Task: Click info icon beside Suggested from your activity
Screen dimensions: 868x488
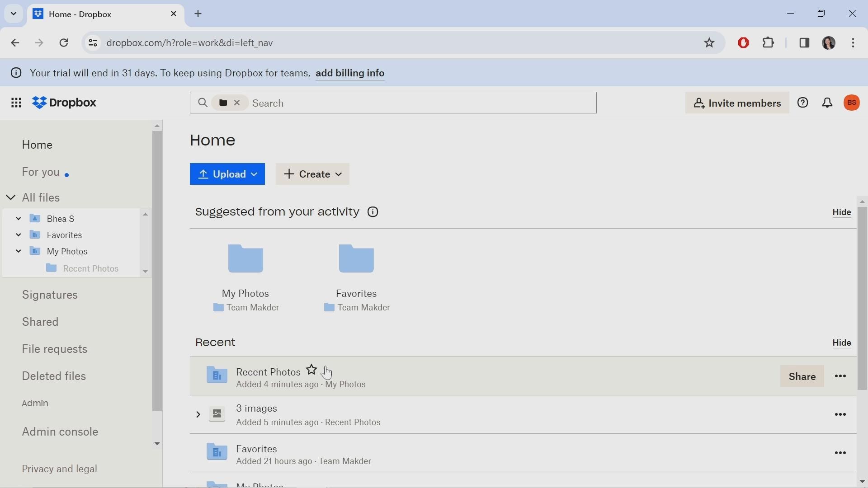Action: [373, 212]
